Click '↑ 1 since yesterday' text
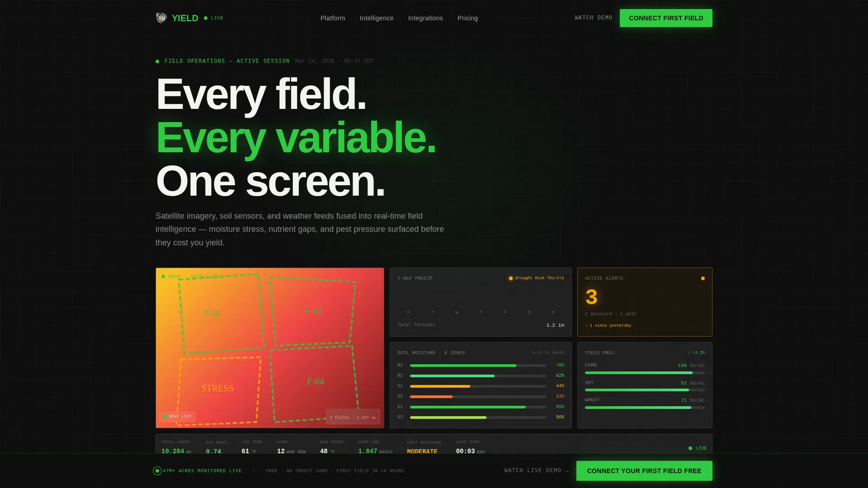The width and height of the screenshot is (868, 488). coord(608,326)
